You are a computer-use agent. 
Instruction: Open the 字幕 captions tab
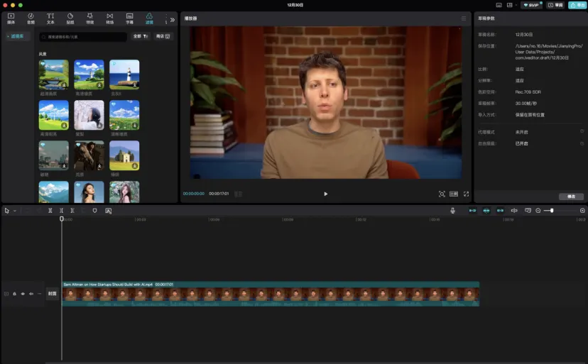coord(129,18)
